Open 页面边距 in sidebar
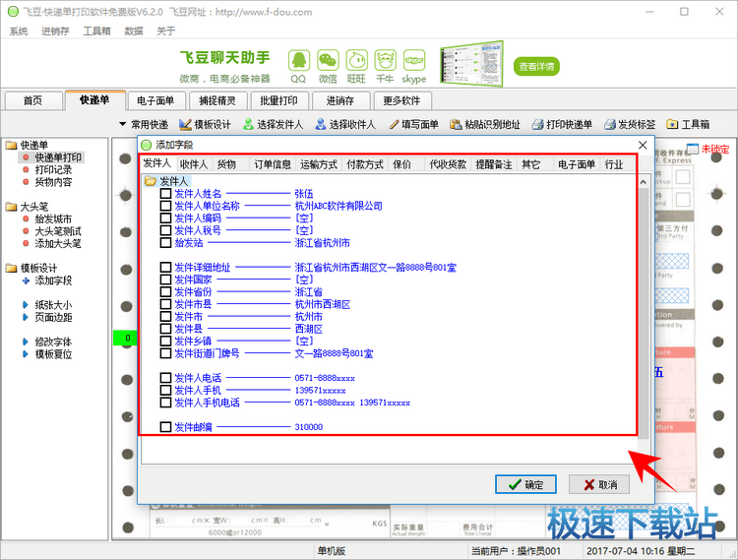This screenshot has height=560, width=738. [x=53, y=317]
